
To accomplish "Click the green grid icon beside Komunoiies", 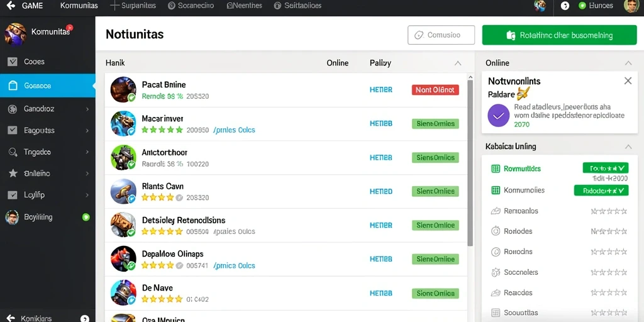I will coord(496,190).
